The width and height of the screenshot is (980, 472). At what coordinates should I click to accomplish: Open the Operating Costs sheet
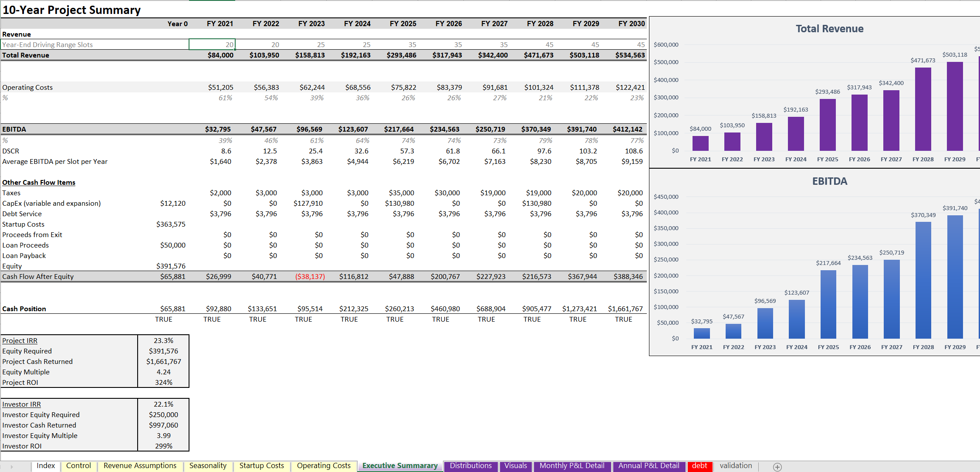pos(324,465)
